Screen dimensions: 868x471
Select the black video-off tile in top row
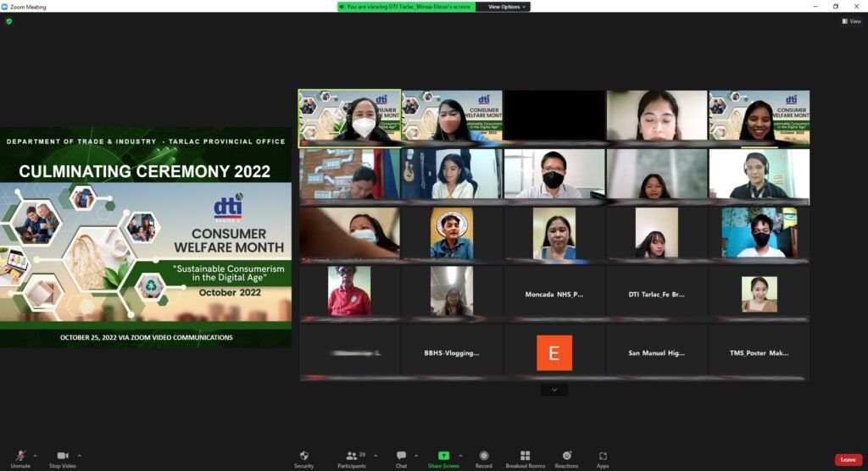coord(554,116)
